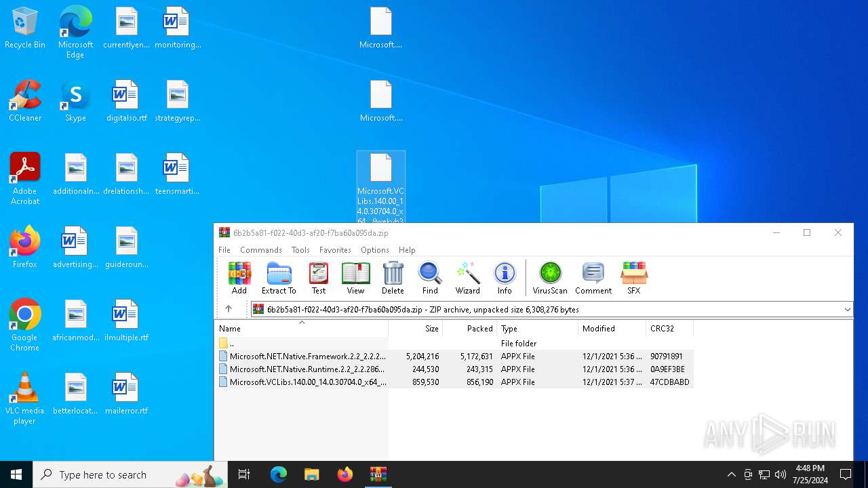868x488 pixels.
Task: Select the Recycle Bin desktop icon
Action: 25,29
